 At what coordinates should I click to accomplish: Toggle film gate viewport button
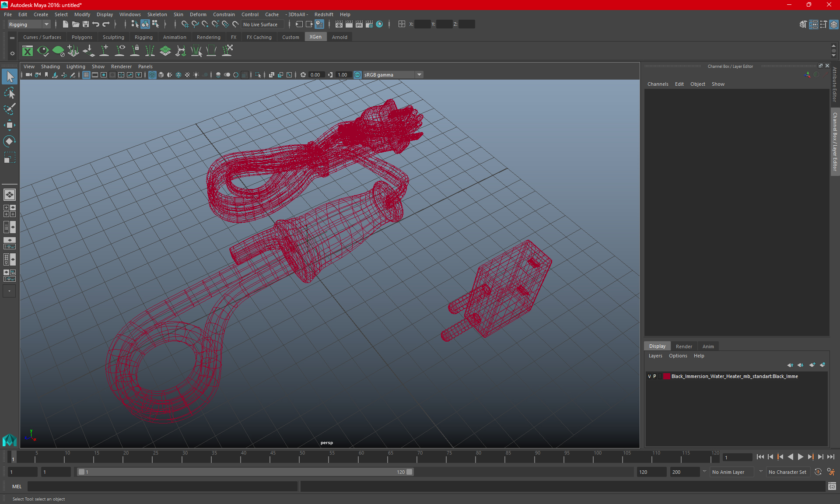click(x=95, y=75)
